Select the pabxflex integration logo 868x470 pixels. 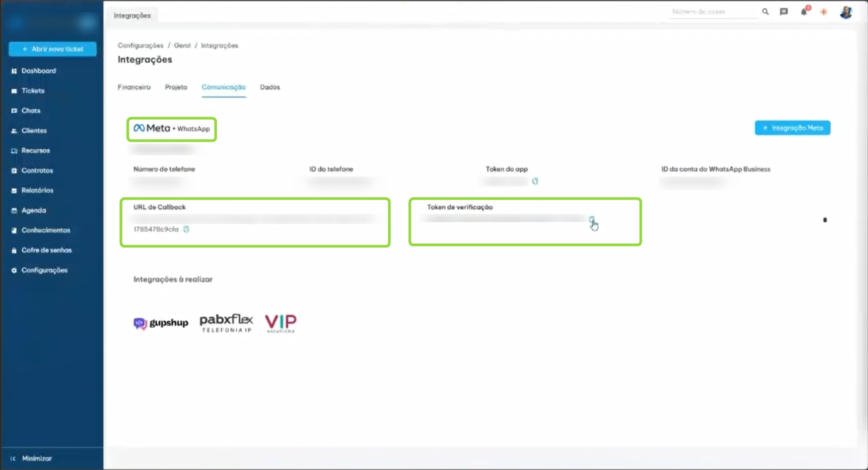pyautogui.click(x=226, y=323)
